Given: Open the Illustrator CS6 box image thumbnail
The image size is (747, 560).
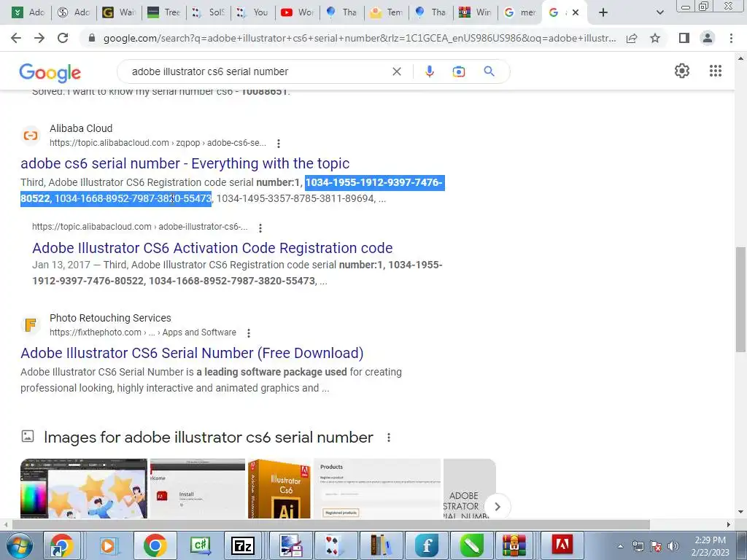Looking at the screenshot, I should coord(279,489).
